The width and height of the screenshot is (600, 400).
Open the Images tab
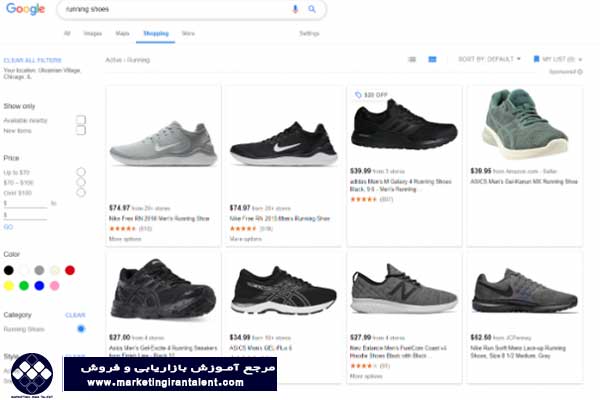93,33
